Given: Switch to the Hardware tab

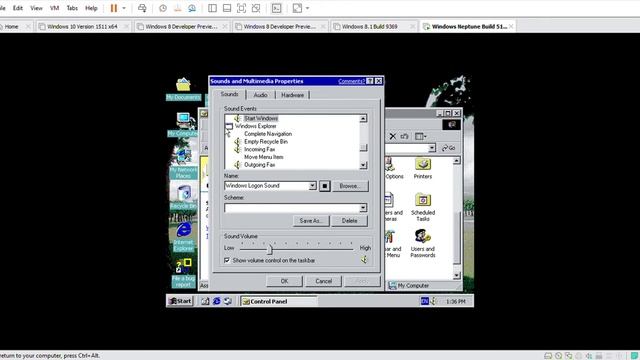Looking at the screenshot, I should [x=292, y=95].
